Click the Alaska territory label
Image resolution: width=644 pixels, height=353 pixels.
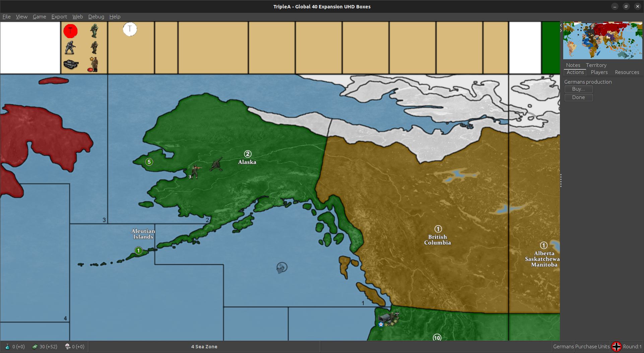point(247,162)
